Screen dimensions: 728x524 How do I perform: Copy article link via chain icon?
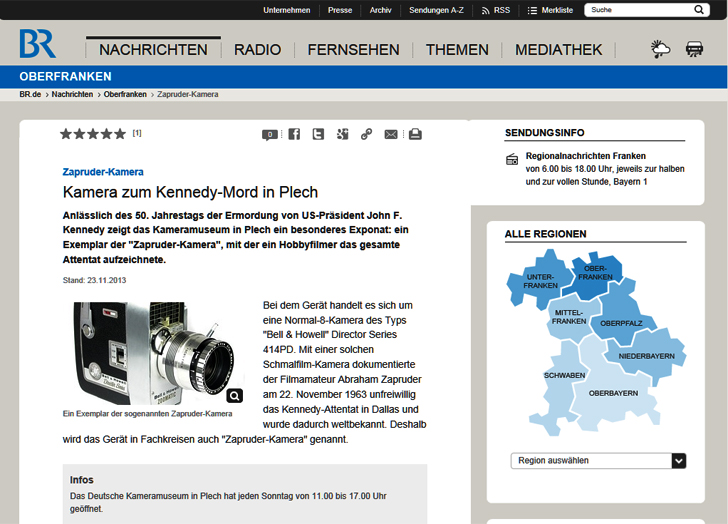pos(366,134)
